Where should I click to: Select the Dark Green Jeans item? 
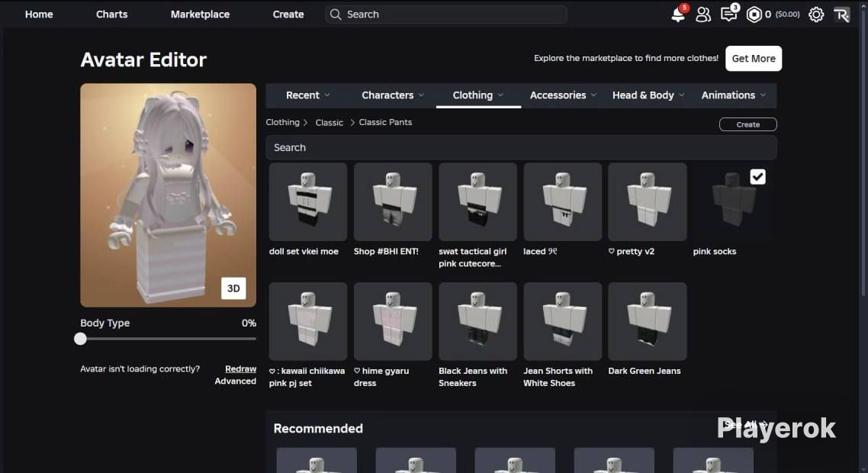pos(647,321)
